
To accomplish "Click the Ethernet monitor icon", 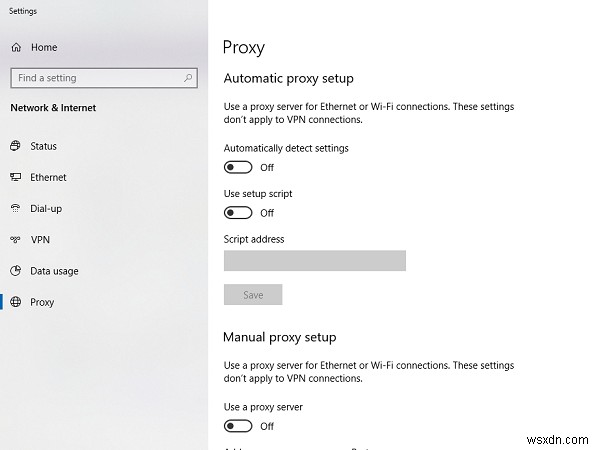I will pos(16,177).
